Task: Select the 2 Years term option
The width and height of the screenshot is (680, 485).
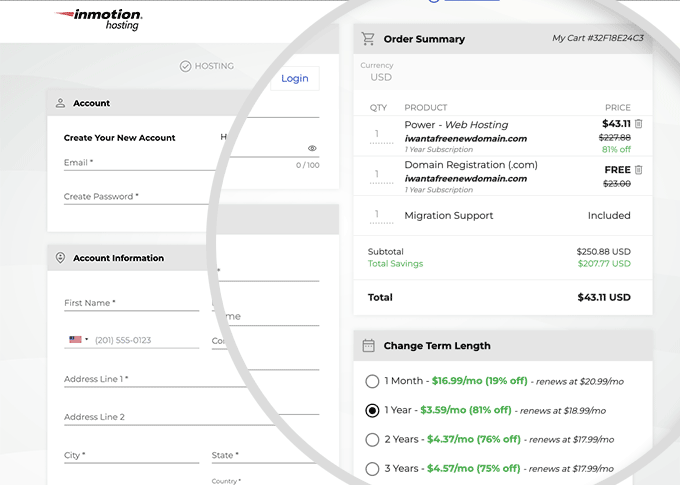Action: pos(373,439)
